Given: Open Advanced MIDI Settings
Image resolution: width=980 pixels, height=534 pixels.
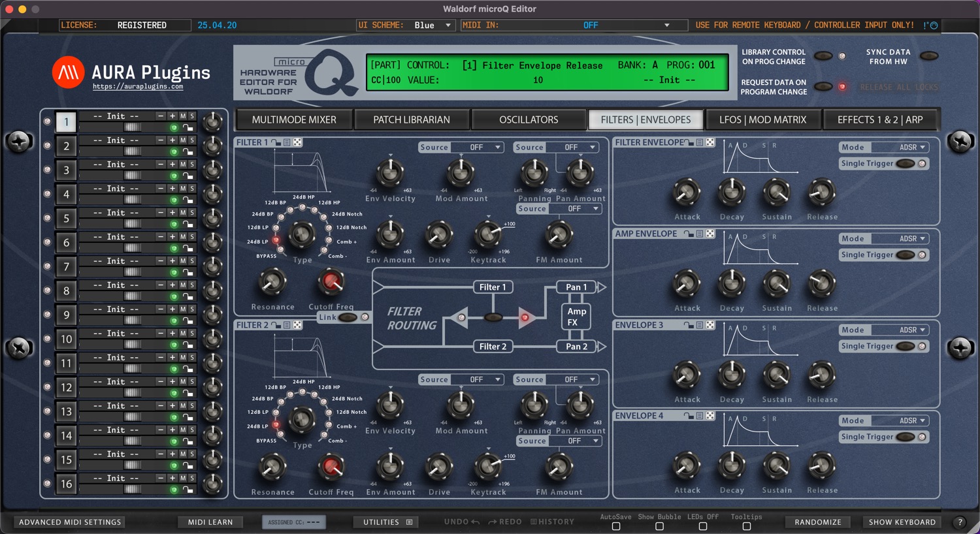Looking at the screenshot, I should tap(70, 522).
